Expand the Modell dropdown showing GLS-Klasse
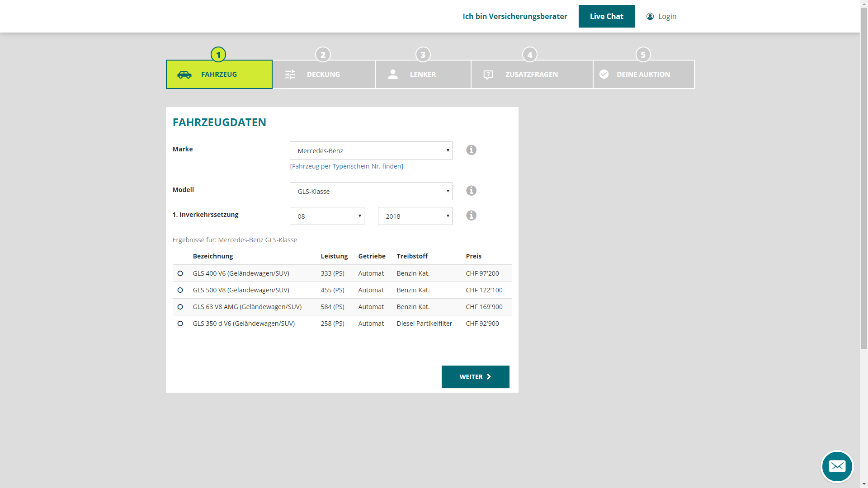Image resolution: width=868 pixels, height=488 pixels. pos(371,192)
